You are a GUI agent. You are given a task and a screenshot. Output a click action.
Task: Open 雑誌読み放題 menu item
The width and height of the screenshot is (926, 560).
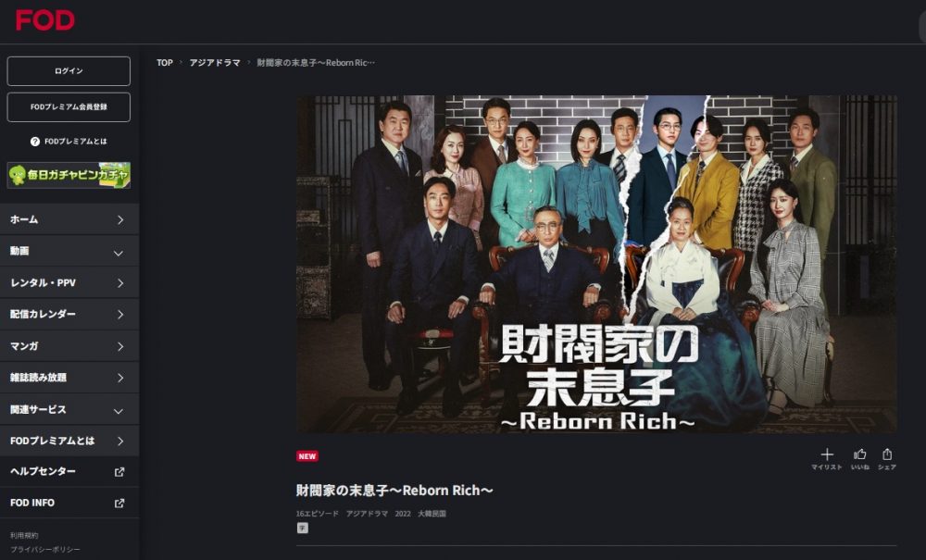tap(69, 377)
